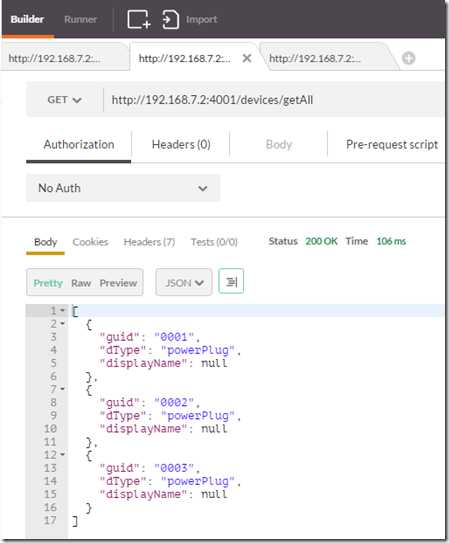Open the Headers (0) request tab
The width and height of the screenshot is (449, 543).
click(x=181, y=144)
